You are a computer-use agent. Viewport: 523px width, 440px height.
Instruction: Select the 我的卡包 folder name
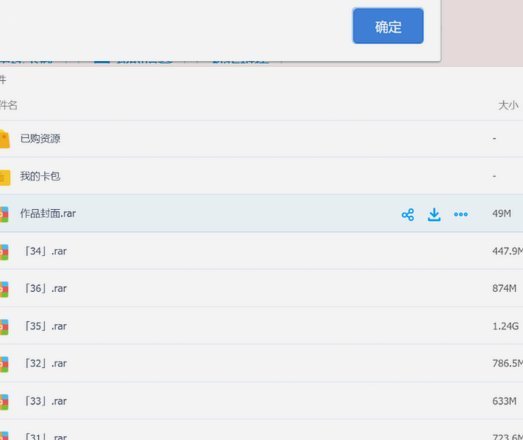click(x=40, y=176)
